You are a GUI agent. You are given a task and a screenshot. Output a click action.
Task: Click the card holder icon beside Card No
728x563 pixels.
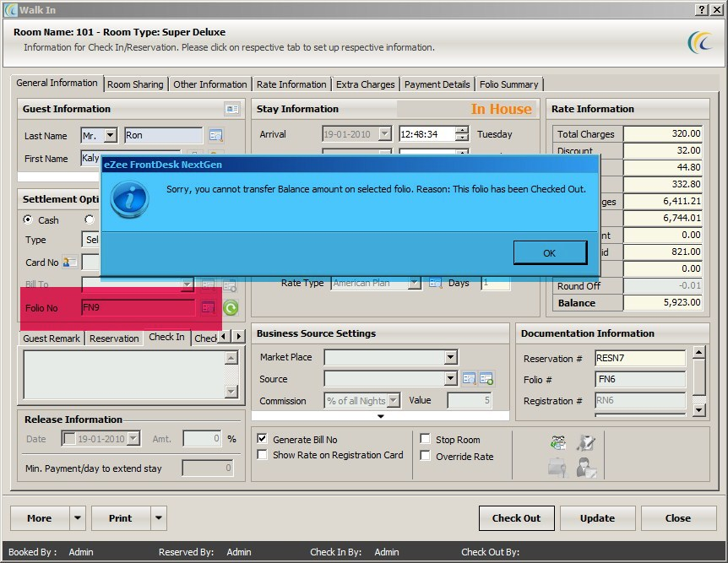click(x=69, y=263)
